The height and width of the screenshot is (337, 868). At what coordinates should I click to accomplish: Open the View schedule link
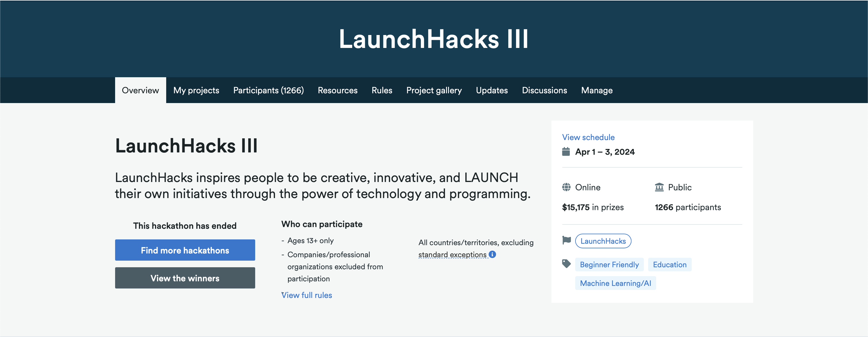[x=588, y=137]
